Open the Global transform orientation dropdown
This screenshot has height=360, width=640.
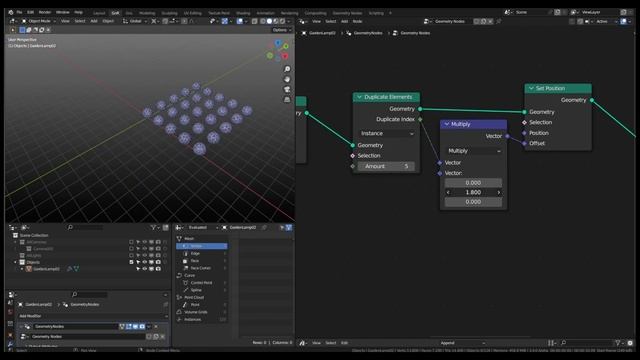coord(135,21)
